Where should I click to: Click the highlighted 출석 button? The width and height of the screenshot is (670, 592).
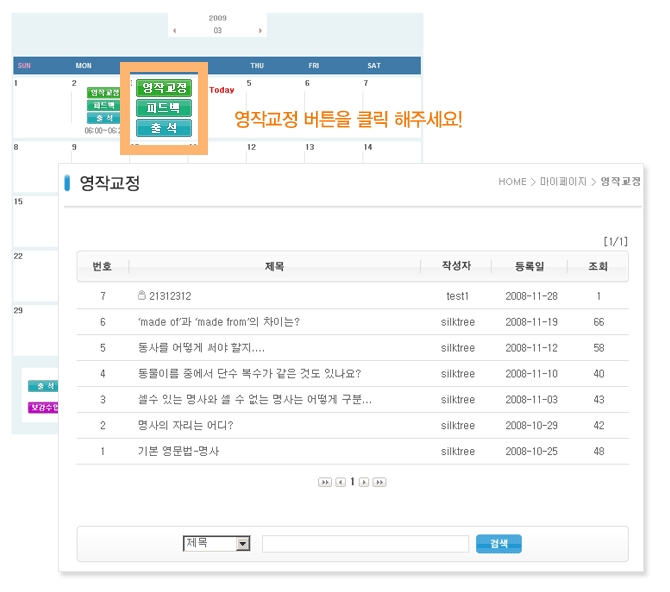(x=163, y=128)
